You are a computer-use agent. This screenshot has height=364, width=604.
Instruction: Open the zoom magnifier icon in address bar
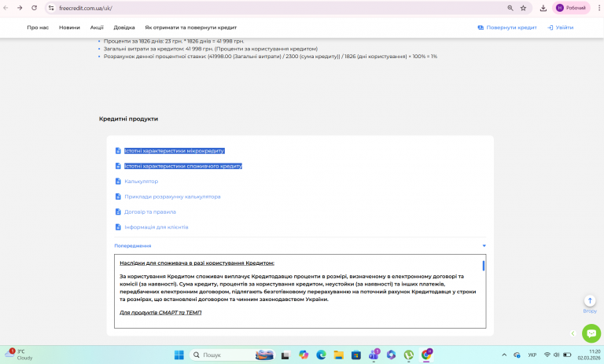coord(510,8)
